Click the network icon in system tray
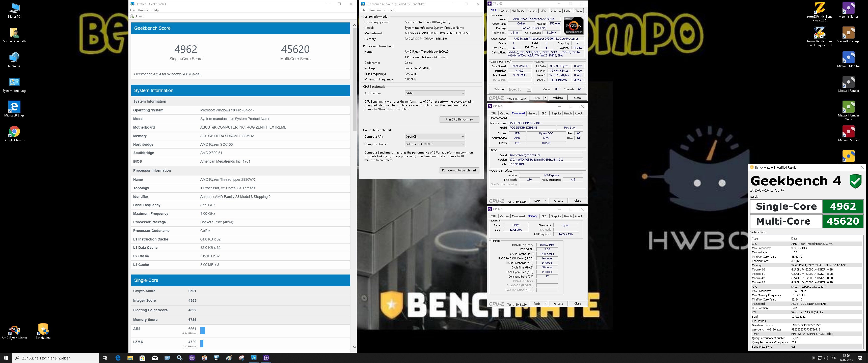Image resolution: width=868 pixels, height=363 pixels. tap(820, 358)
